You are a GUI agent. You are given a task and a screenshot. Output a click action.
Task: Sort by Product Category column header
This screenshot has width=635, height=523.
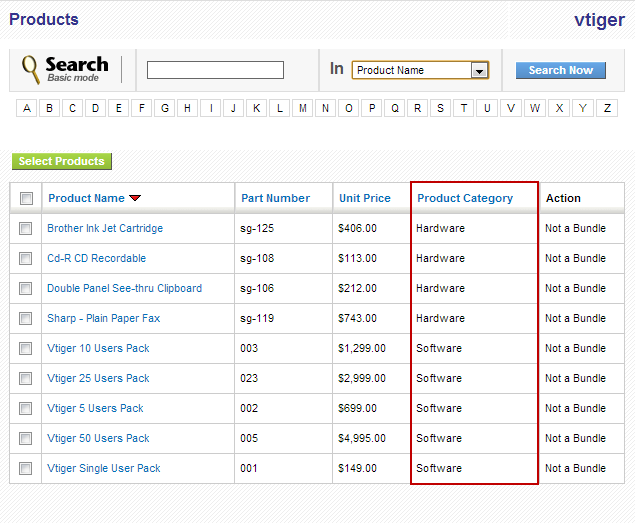point(464,198)
